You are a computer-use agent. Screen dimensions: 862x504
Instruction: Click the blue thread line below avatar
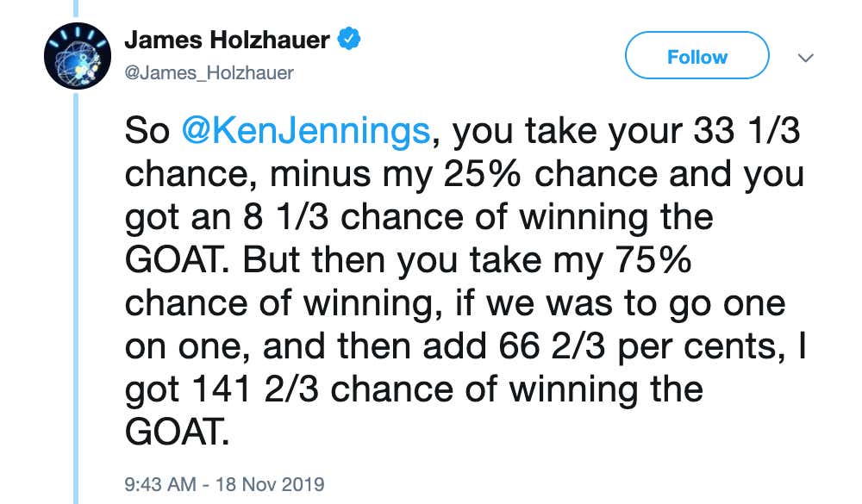click(x=76, y=296)
